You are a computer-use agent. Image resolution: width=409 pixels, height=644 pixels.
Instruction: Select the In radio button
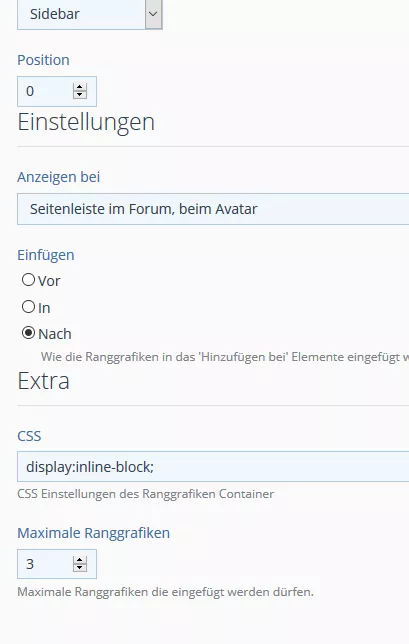click(x=28, y=307)
